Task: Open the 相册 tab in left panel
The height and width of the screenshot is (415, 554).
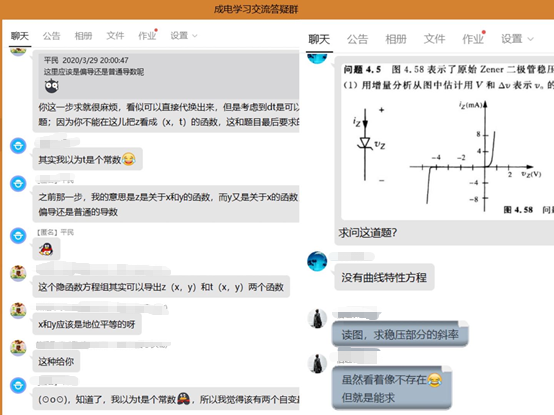Action: [x=83, y=36]
